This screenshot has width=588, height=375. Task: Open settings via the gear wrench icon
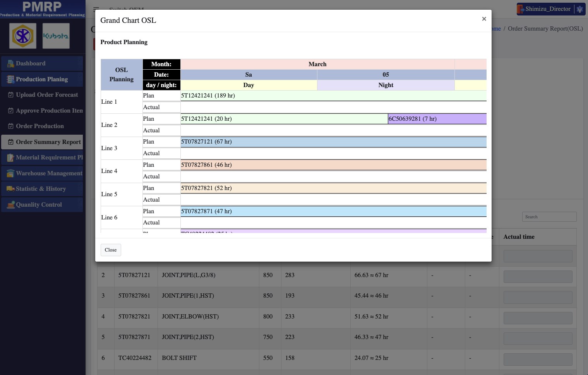[x=579, y=9]
